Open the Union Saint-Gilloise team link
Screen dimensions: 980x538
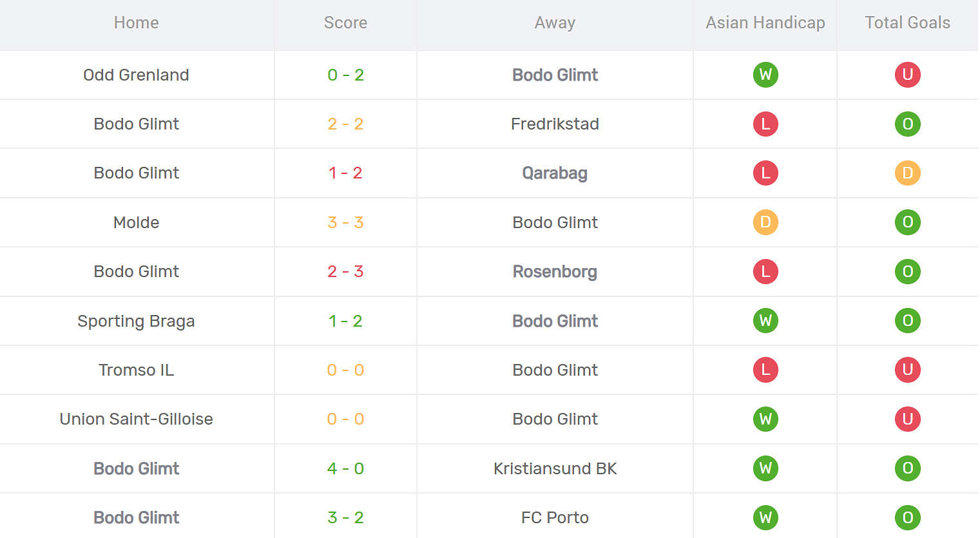click(x=136, y=419)
